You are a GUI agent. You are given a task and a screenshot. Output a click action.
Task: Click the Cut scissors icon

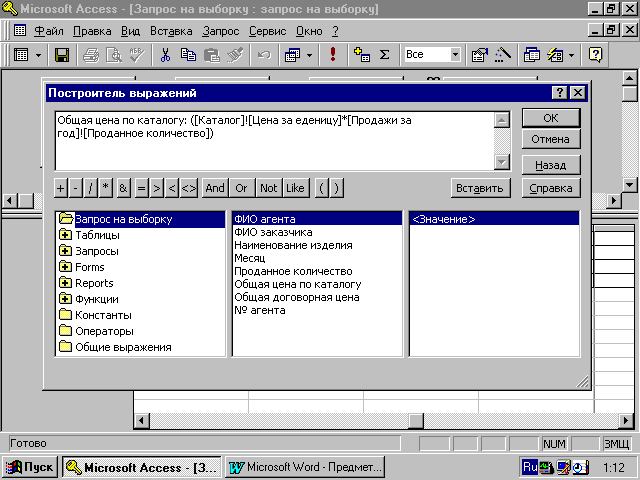tap(165, 55)
